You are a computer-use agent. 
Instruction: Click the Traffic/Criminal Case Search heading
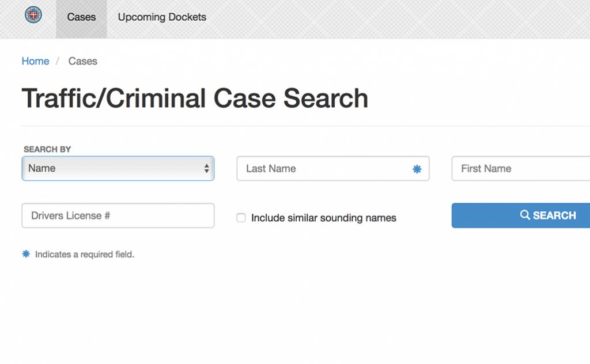click(x=195, y=98)
